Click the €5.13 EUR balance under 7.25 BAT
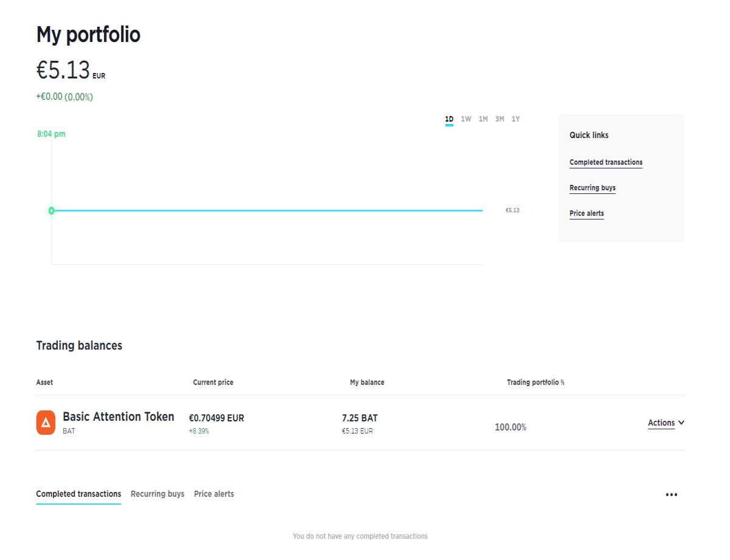Viewport: 730px width, 560px height. [x=358, y=431]
